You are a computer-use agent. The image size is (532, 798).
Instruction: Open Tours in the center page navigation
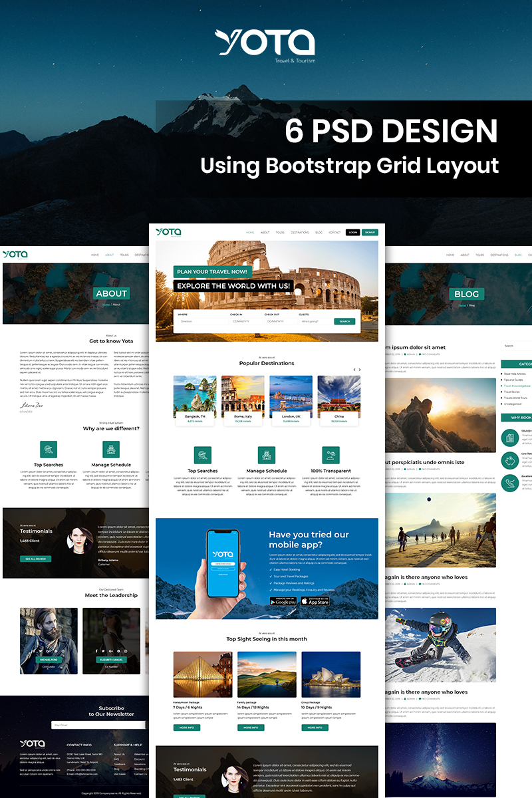tap(280, 233)
